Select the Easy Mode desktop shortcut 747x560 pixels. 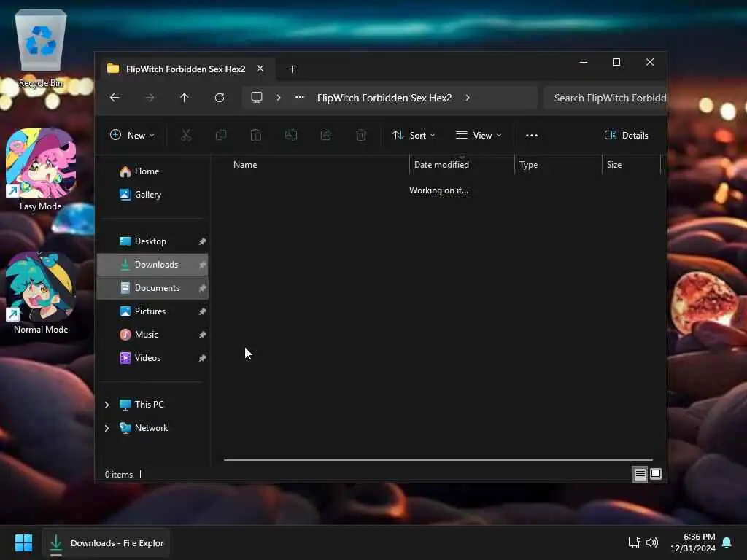[x=41, y=170]
